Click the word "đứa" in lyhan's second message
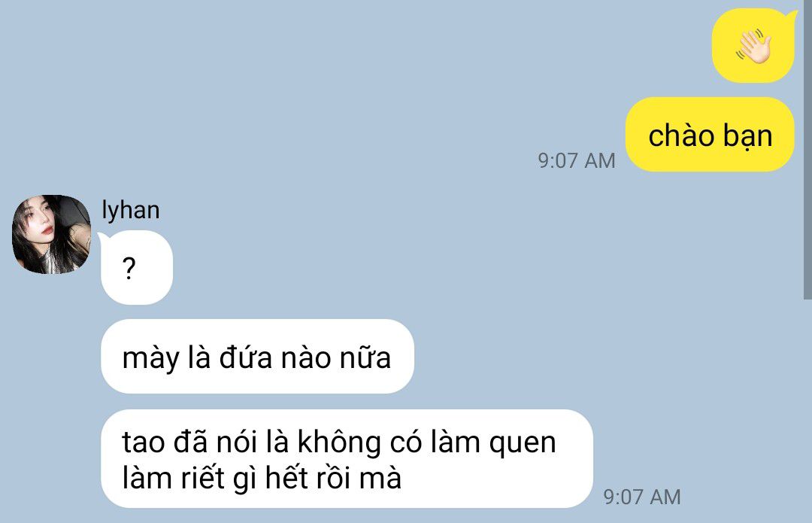812x523 pixels. (x=245, y=357)
